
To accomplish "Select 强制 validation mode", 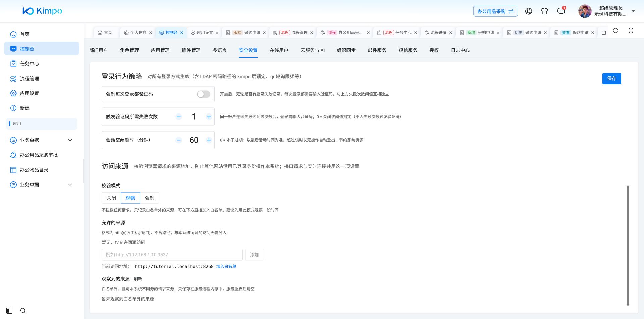I will point(150,198).
